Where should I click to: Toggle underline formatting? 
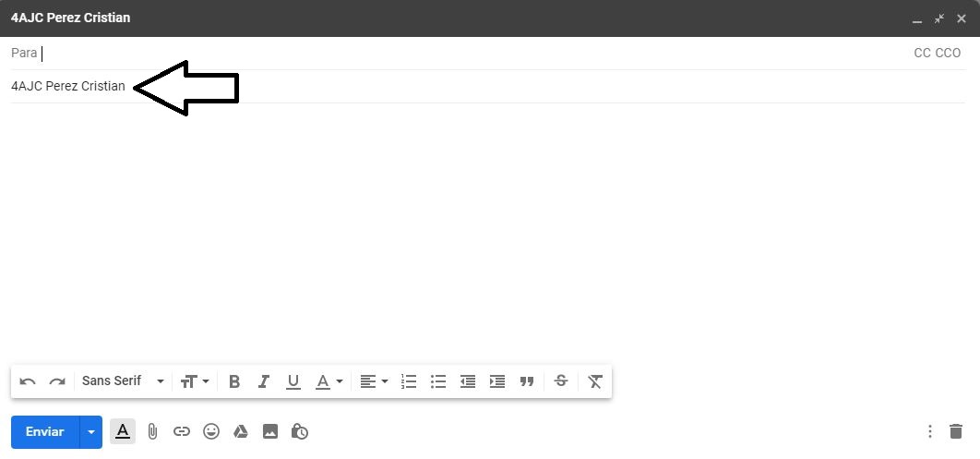[293, 382]
